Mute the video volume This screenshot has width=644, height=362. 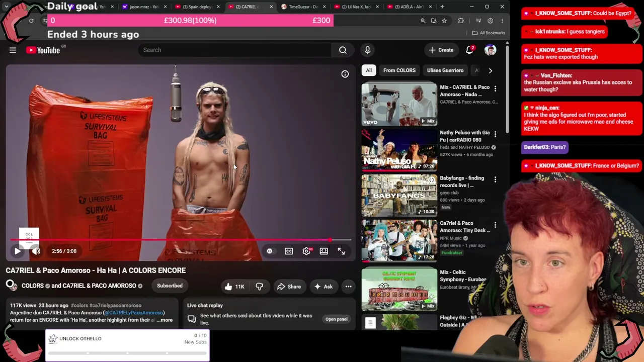coord(36,251)
